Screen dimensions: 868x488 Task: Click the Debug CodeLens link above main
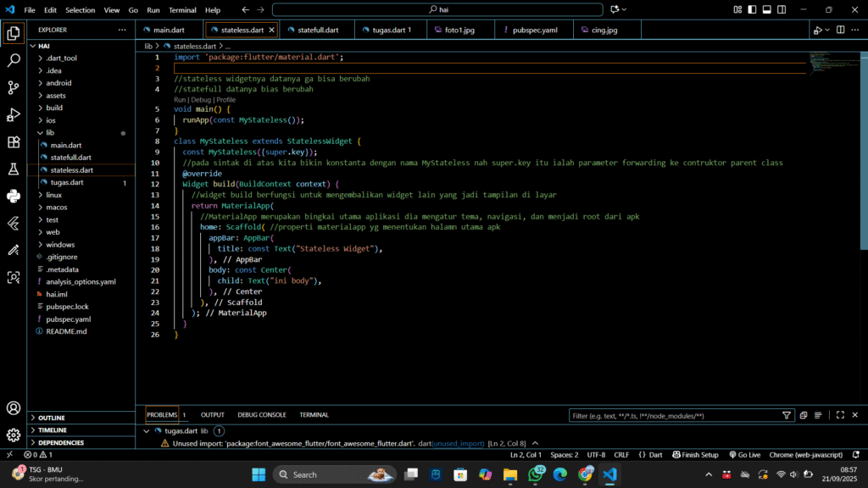coord(201,99)
